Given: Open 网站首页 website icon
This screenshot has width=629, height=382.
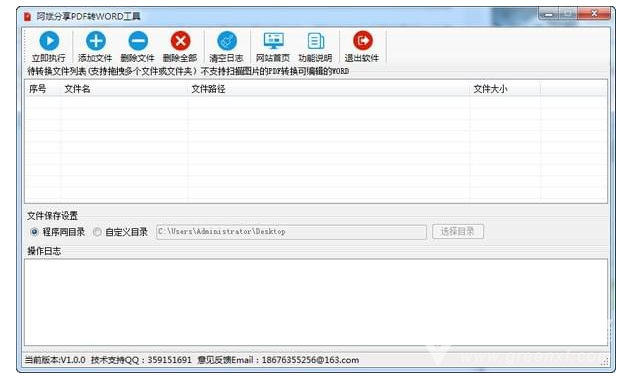Looking at the screenshot, I should [x=274, y=41].
